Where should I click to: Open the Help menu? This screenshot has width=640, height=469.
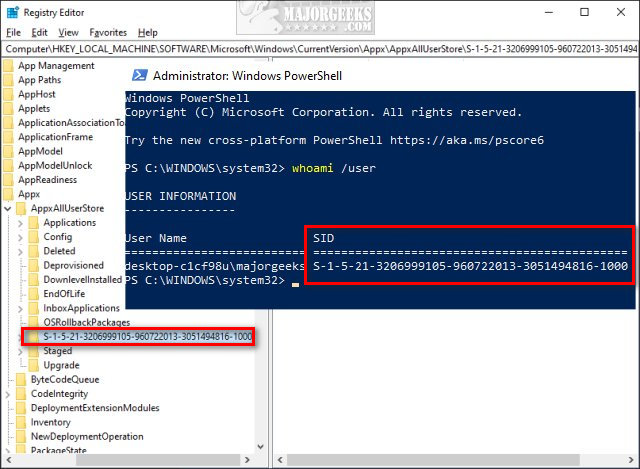click(x=148, y=33)
